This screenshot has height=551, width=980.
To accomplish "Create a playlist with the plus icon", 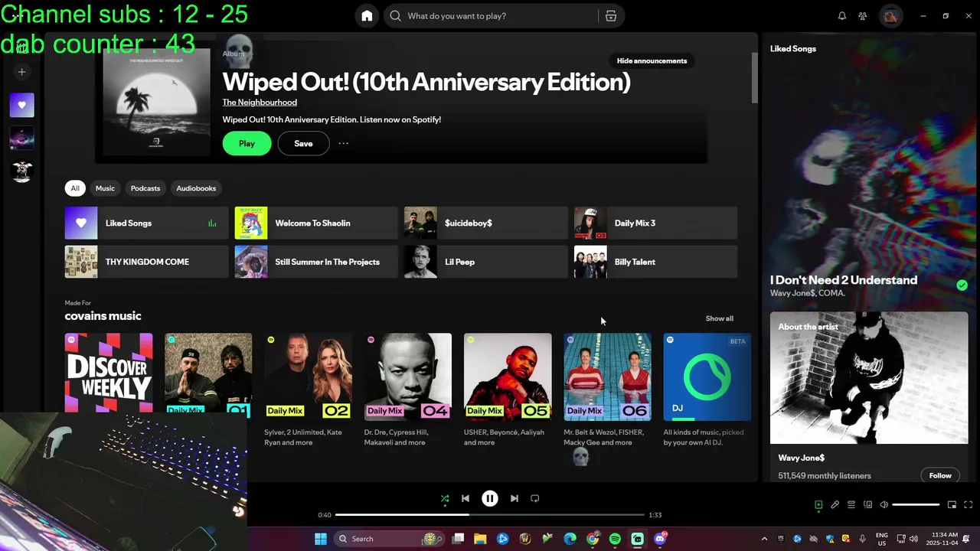I will pyautogui.click(x=22, y=72).
